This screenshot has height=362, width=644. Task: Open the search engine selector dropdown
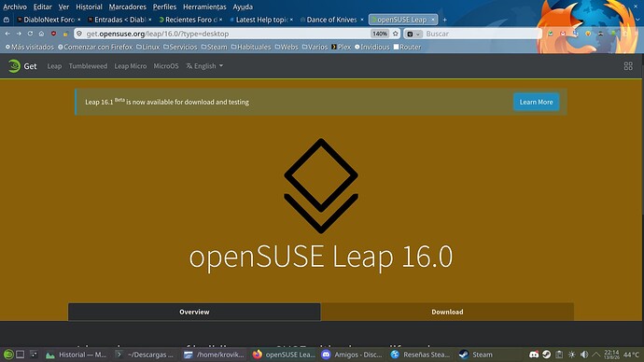(x=413, y=34)
